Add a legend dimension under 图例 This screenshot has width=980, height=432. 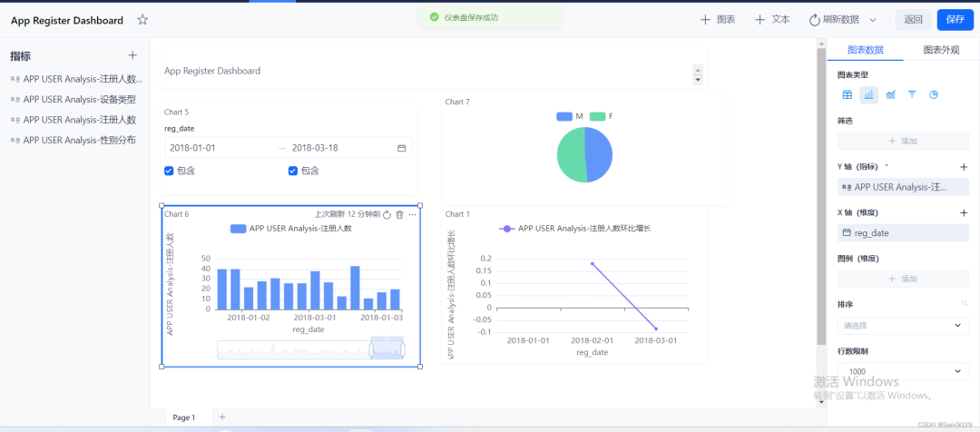click(x=903, y=279)
